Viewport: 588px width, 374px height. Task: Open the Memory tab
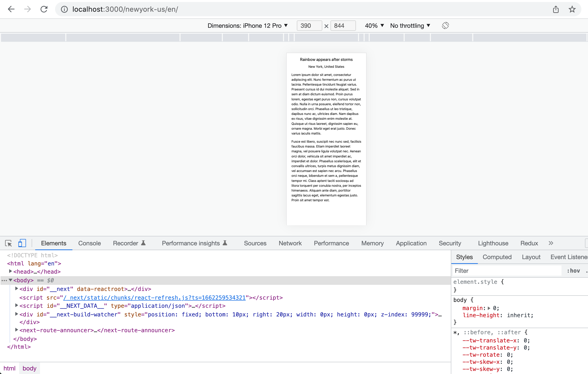(372, 243)
